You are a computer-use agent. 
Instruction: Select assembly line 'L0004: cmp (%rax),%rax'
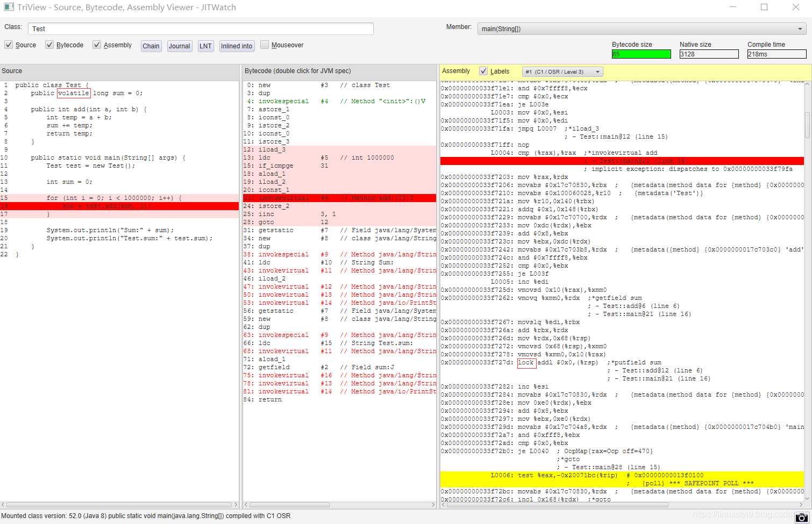[x=622, y=153]
